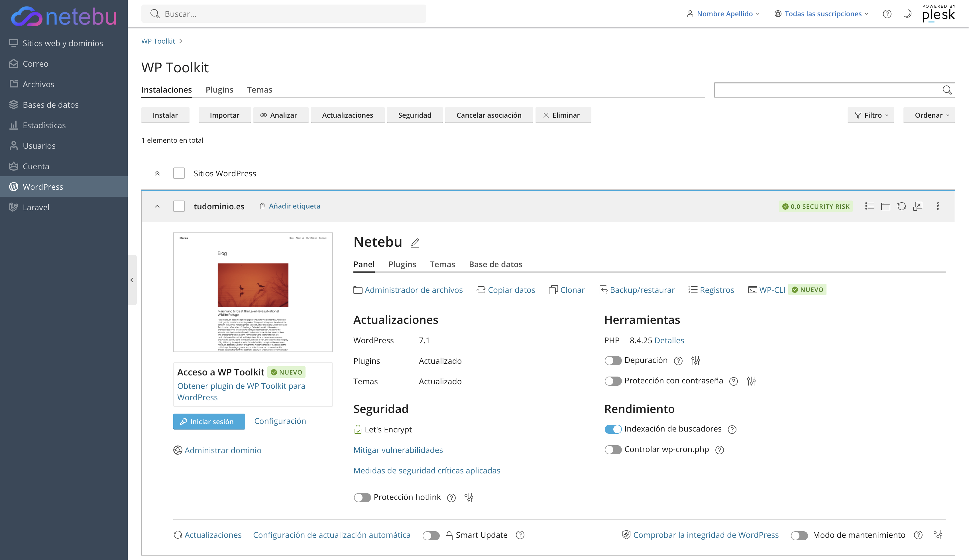This screenshot has width=969, height=560.
Task: Open the Filtro dropdown
Action: click(x=871, y=115)
